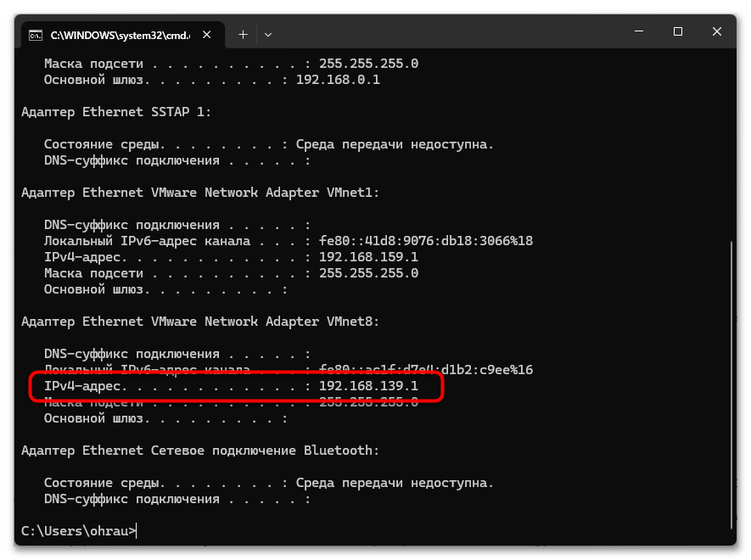Close the terminal window

[x=718, y=31]
